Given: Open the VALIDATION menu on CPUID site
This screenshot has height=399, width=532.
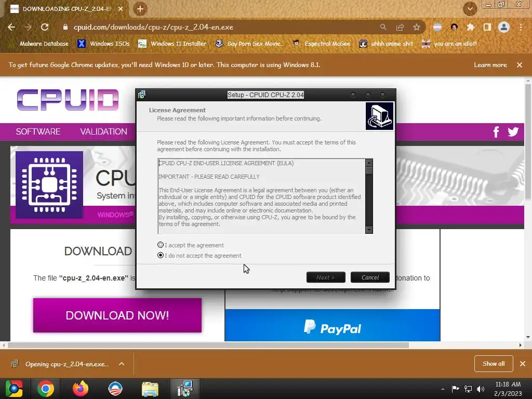Looking at the screenshot, I should (x=103, y=131).
